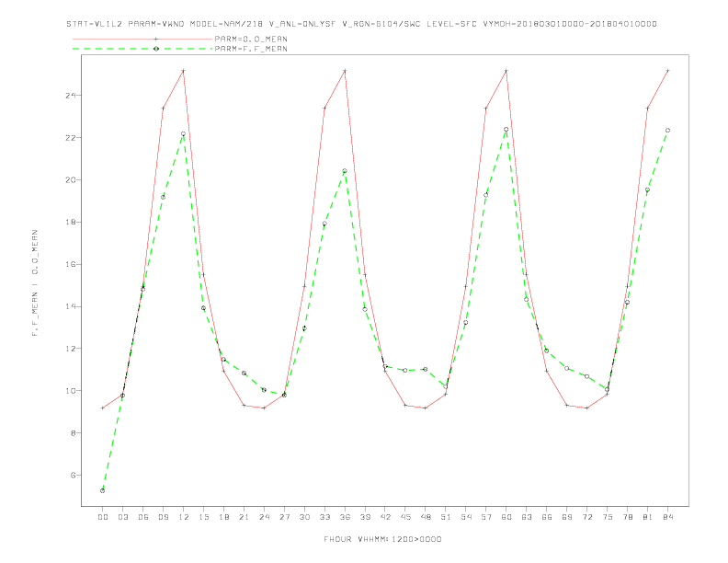Click x-axis tick label 57
This screenshot has width=728, height=563.
[486, 517]
